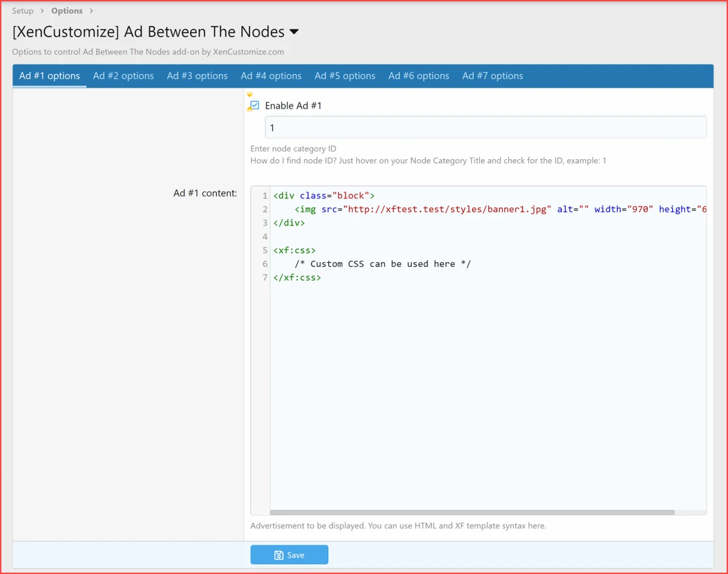Click the code editor's horizontal scrollbar
This screenshot has width=728, height=574.
[x=472, y=512]
